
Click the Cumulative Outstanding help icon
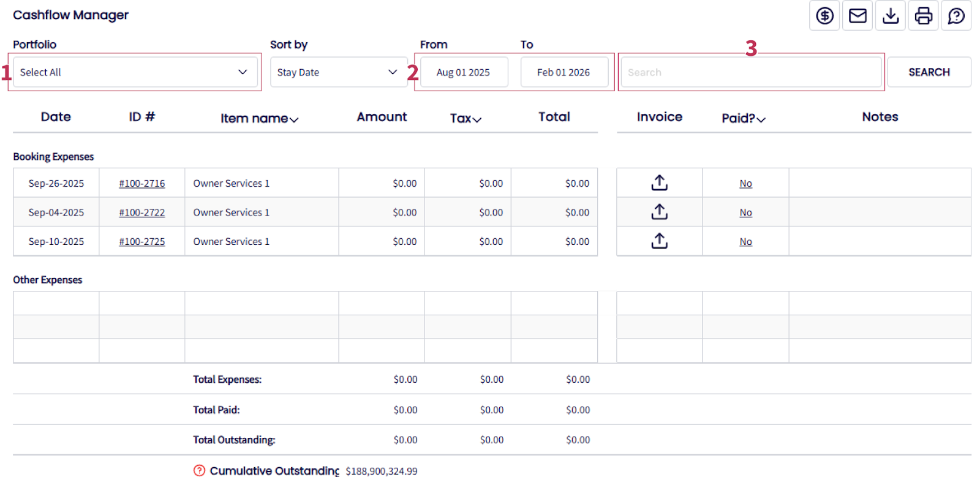[199, 470]
